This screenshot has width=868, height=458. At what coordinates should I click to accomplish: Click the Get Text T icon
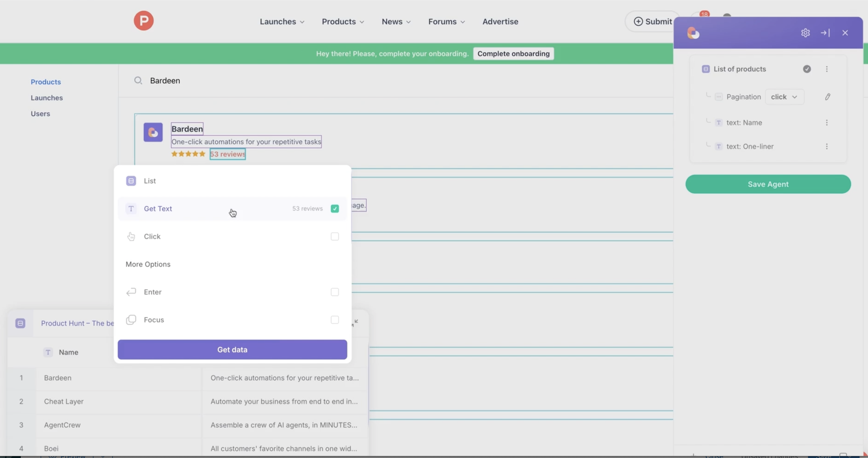tap(131, 209)
